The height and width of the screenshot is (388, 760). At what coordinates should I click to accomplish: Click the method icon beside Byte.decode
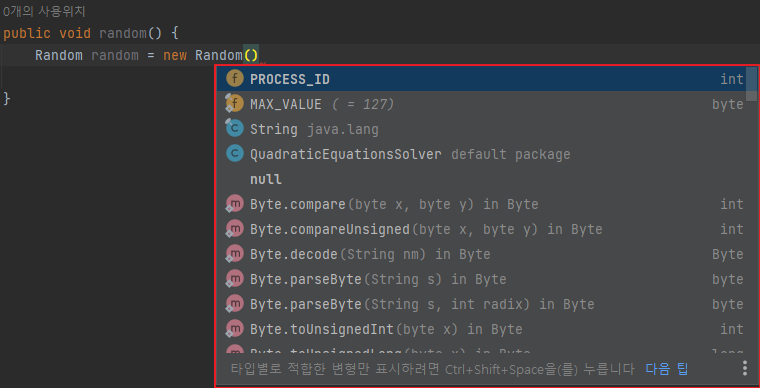click(x=235, y=254)
